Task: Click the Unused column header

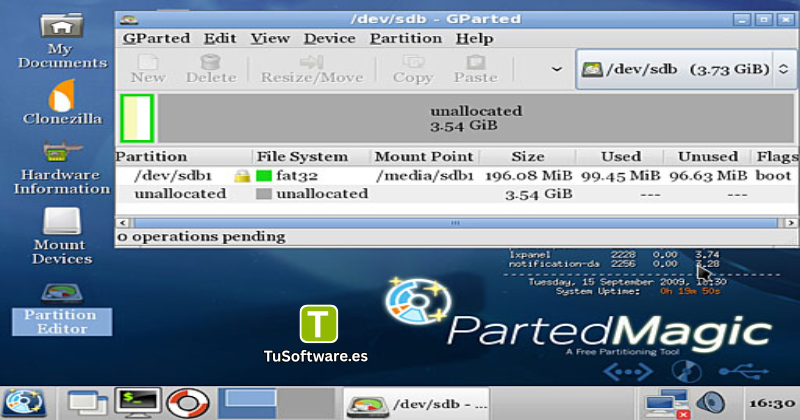Action: [x=708, y=156]
